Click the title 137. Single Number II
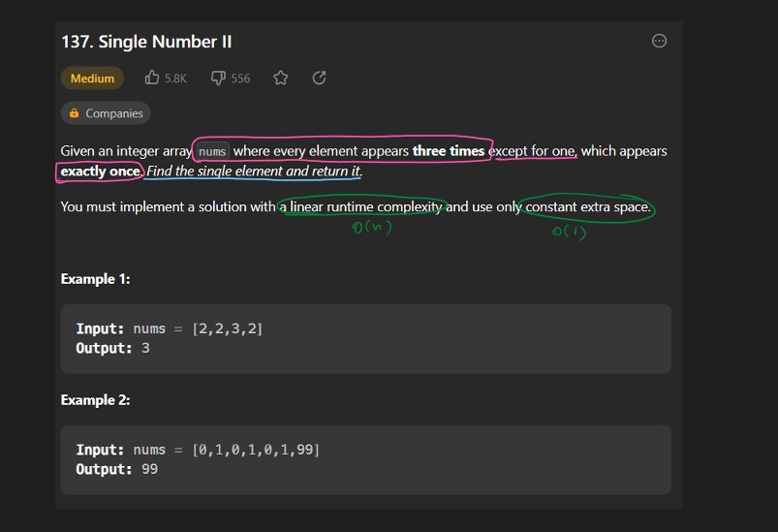Viewport: 778px width, 532px height. [x=146, y=42]
